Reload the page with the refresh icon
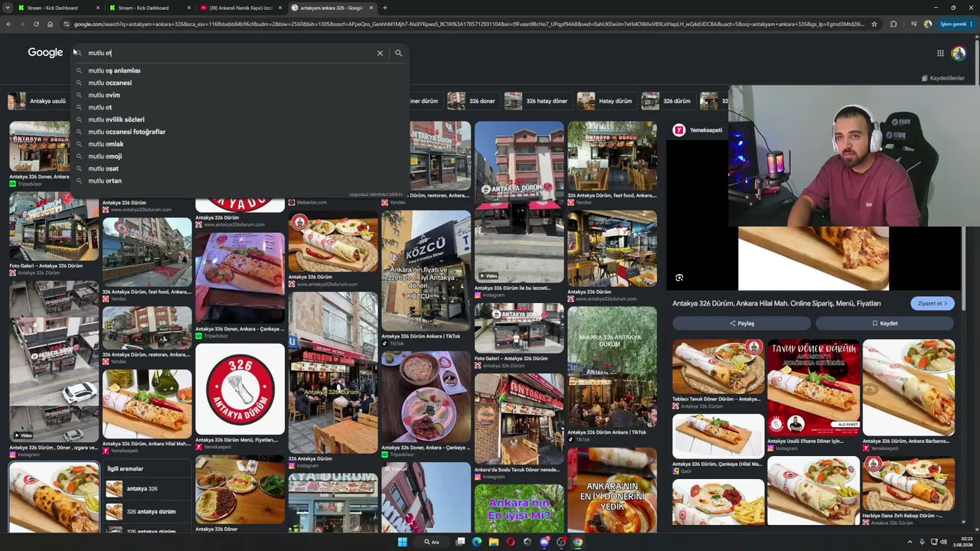980x551 pixels. (36, 24)
